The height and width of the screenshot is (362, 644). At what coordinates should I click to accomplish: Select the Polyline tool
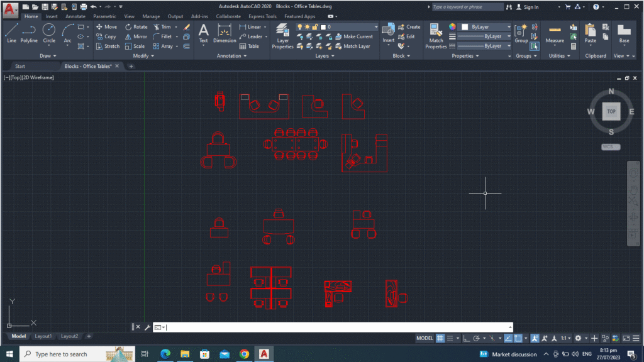29,33
